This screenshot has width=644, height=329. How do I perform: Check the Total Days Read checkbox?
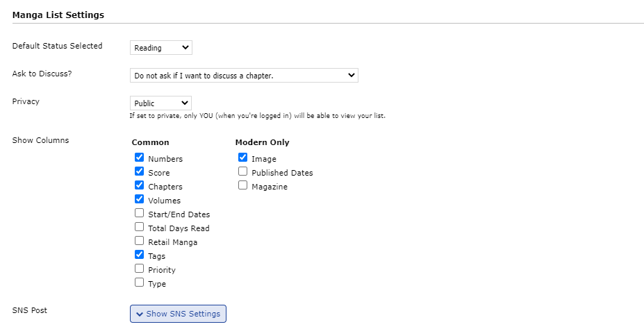click(140, 228)
